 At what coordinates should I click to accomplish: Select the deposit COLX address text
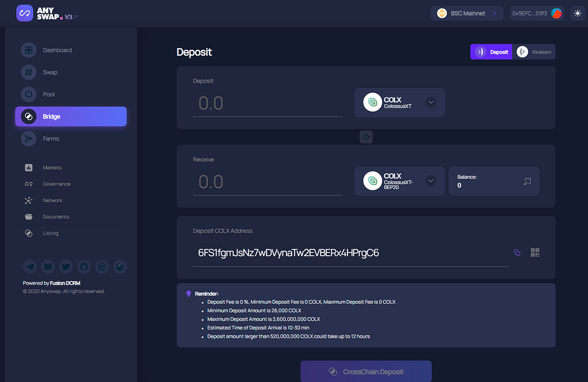(288, 253)
